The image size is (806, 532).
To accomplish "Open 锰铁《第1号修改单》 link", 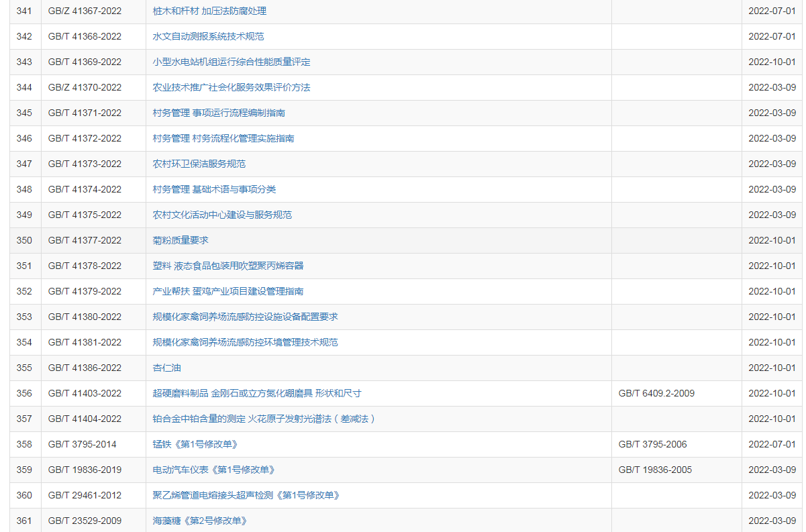I will [x=195, y=445].
